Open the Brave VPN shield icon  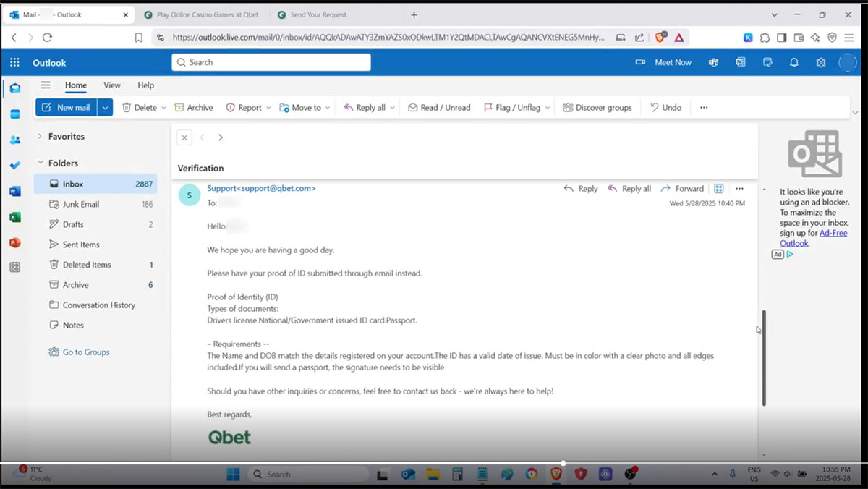tap(833, 38)
